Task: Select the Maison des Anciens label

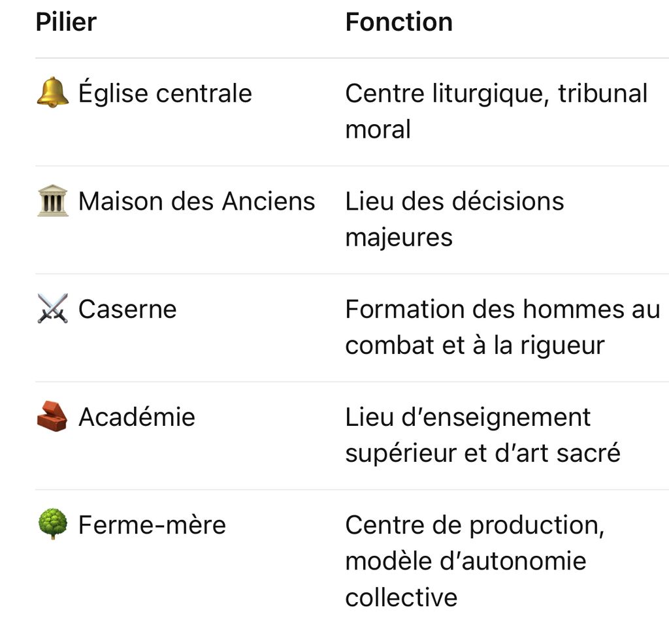Action: (197, 201)
